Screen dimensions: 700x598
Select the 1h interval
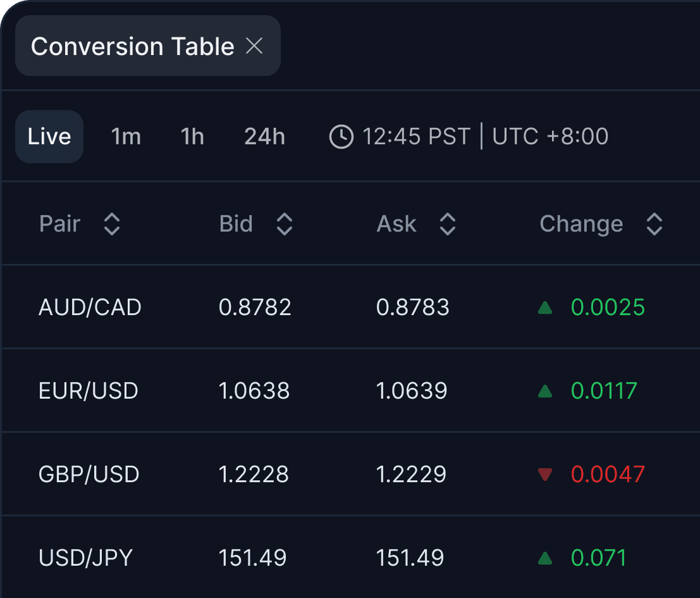tap(192, 136)
